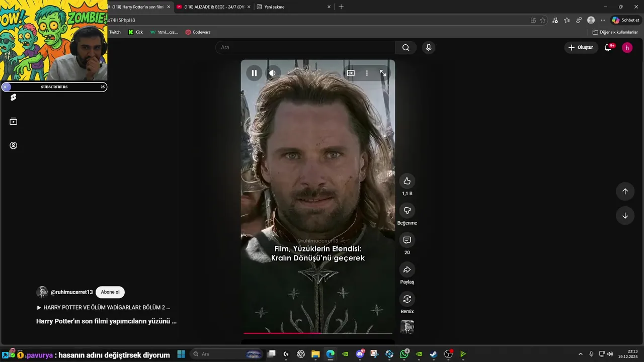Screen dimensions: 644x362
Task: Subscribe with Abone ol button
Action: pos(110,292)
